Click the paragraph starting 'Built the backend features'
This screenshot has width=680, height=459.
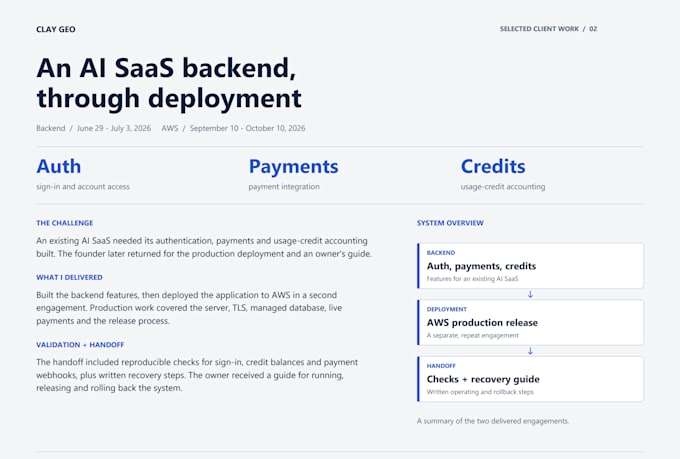tap(189, 308)
